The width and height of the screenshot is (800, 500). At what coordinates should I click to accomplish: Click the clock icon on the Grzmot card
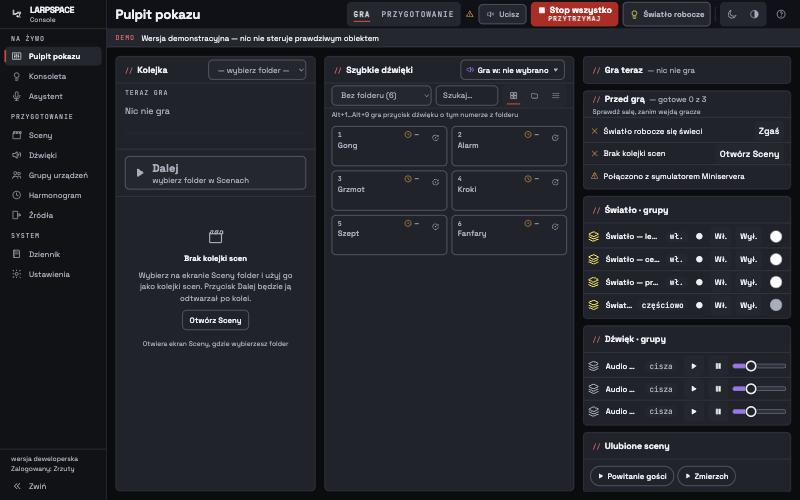tap(408, 179)
